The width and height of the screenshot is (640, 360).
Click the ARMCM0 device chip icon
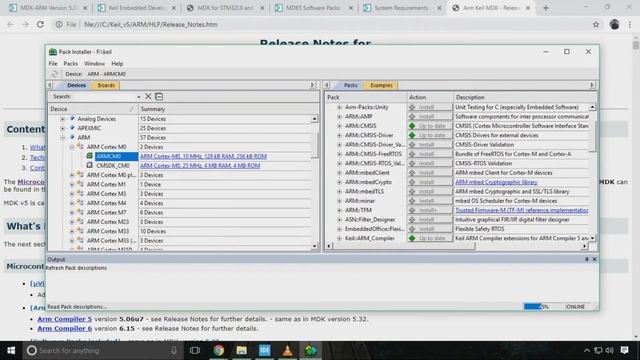pos(89,156)
